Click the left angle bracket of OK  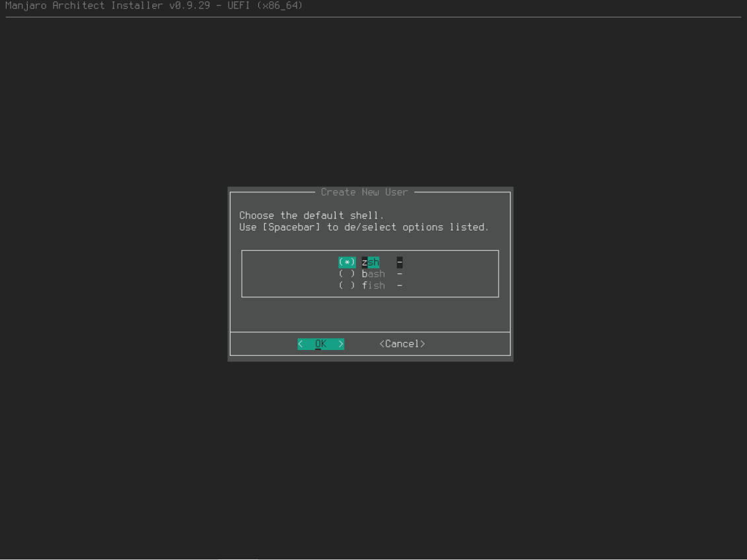[x=301, y=343]
